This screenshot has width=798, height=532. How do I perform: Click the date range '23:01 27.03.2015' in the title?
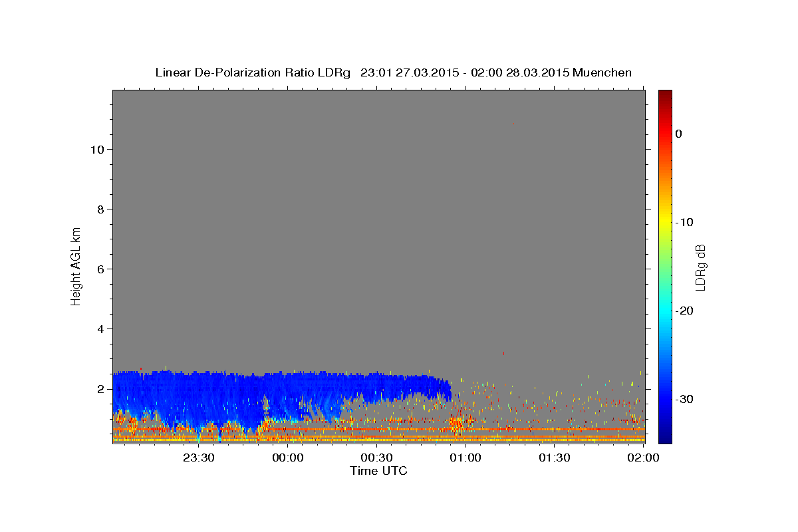tap(410, 72)
